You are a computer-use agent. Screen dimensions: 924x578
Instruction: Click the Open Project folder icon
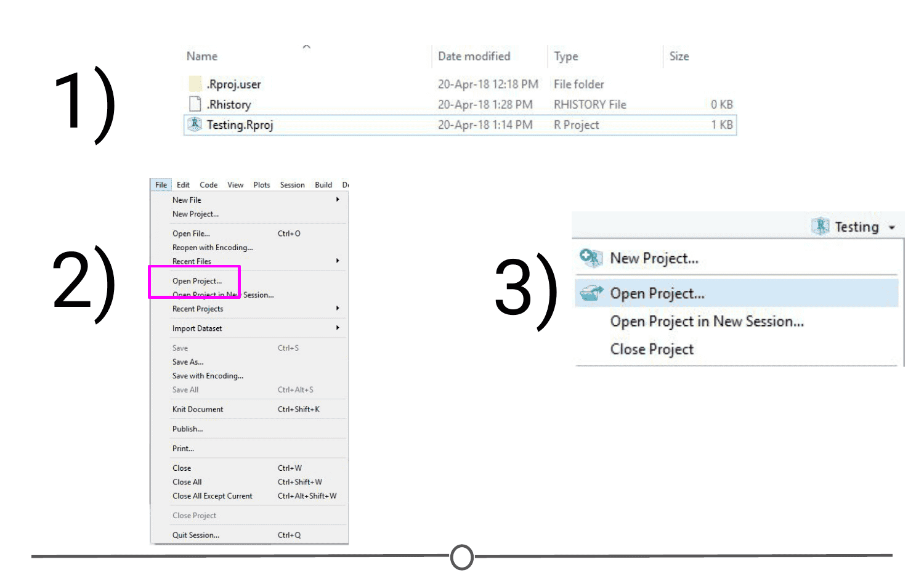coord(591,293)
